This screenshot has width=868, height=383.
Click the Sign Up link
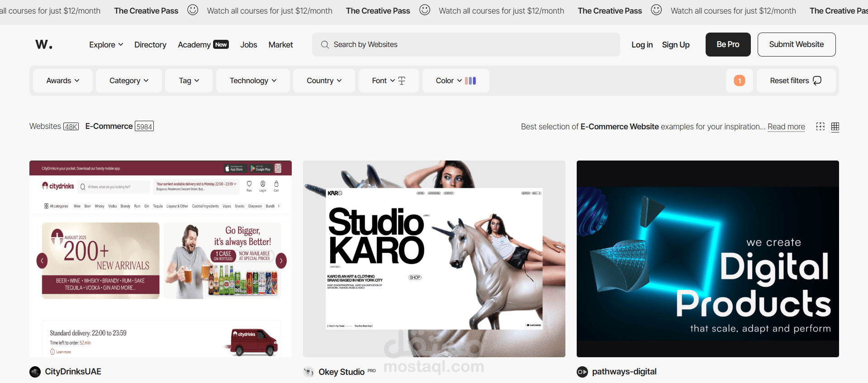[676, 44]
